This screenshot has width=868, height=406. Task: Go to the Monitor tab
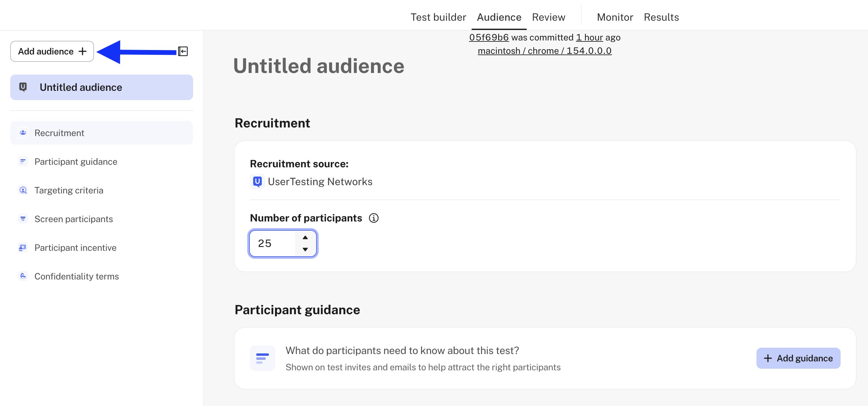click(x=615, y=17)
